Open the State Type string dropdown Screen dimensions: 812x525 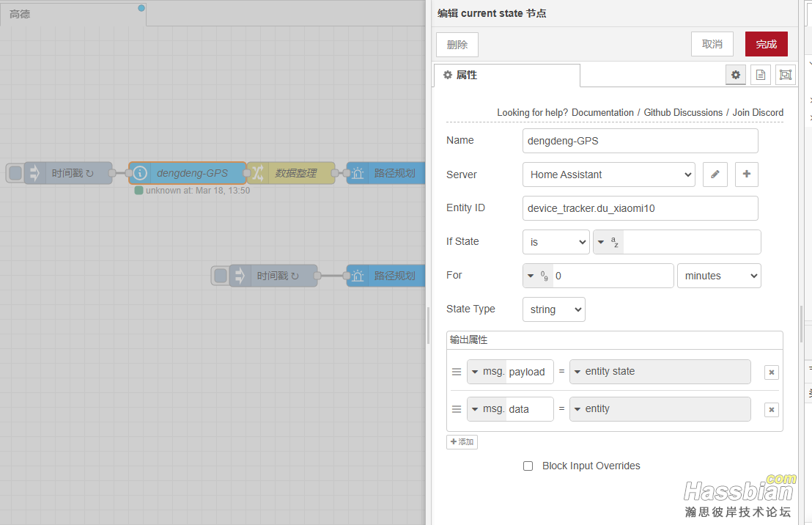553,309
